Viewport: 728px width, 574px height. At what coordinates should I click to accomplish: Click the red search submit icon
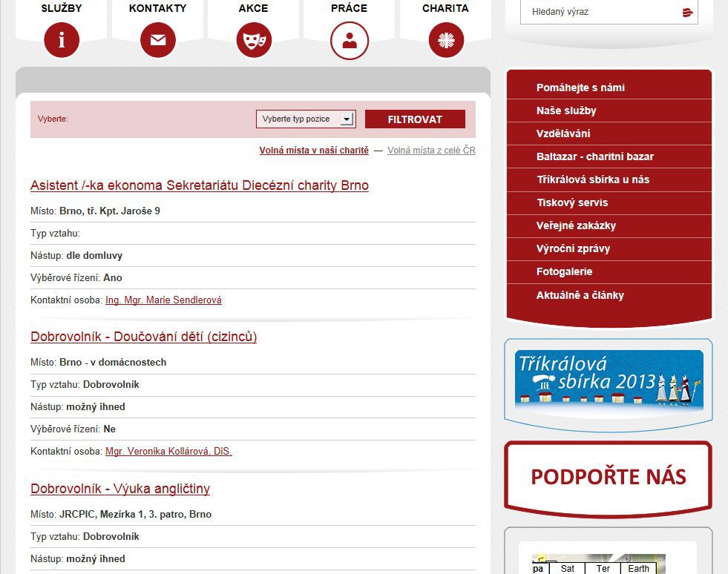click(688, 13)
